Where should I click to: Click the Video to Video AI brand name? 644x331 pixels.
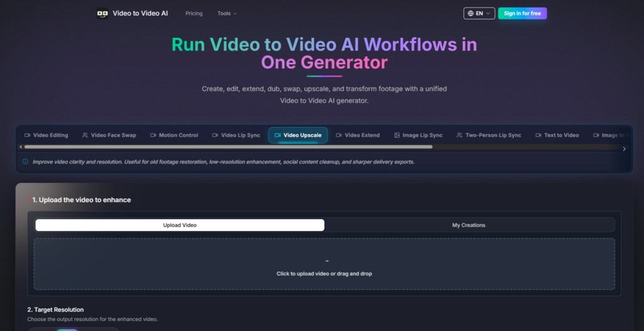[x=140, y=13]
